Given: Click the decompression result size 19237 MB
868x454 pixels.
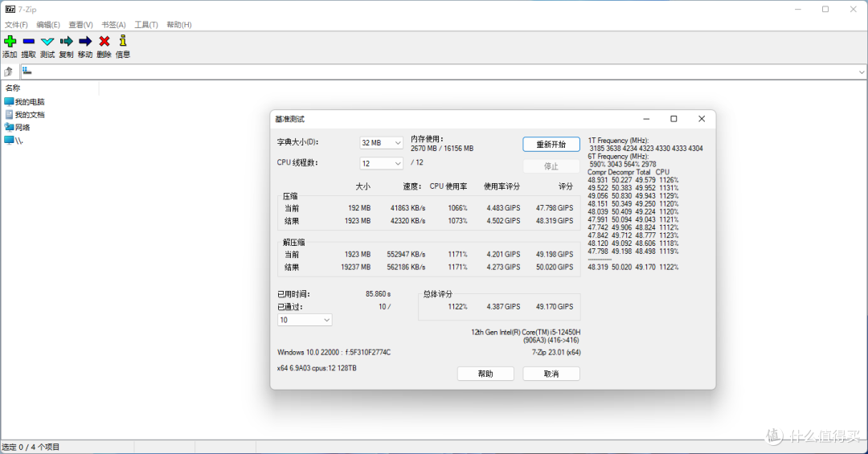Looking at the screenshot, I should 355,267.
